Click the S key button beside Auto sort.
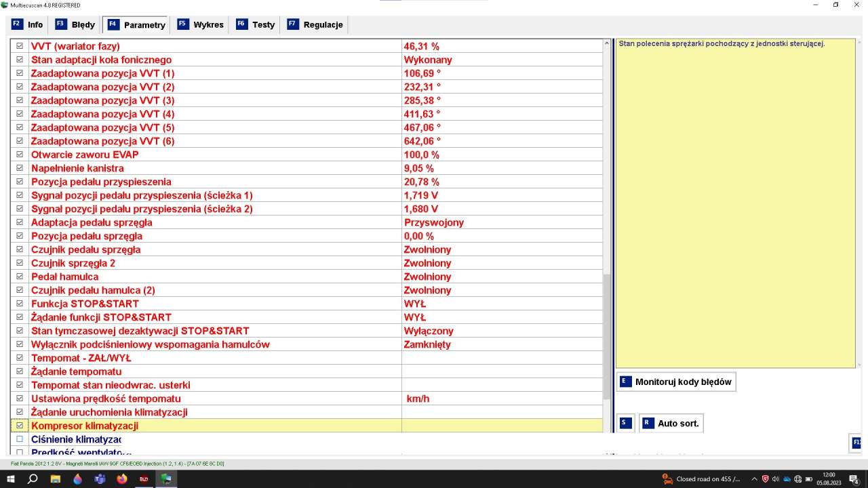 click(626, 423)
